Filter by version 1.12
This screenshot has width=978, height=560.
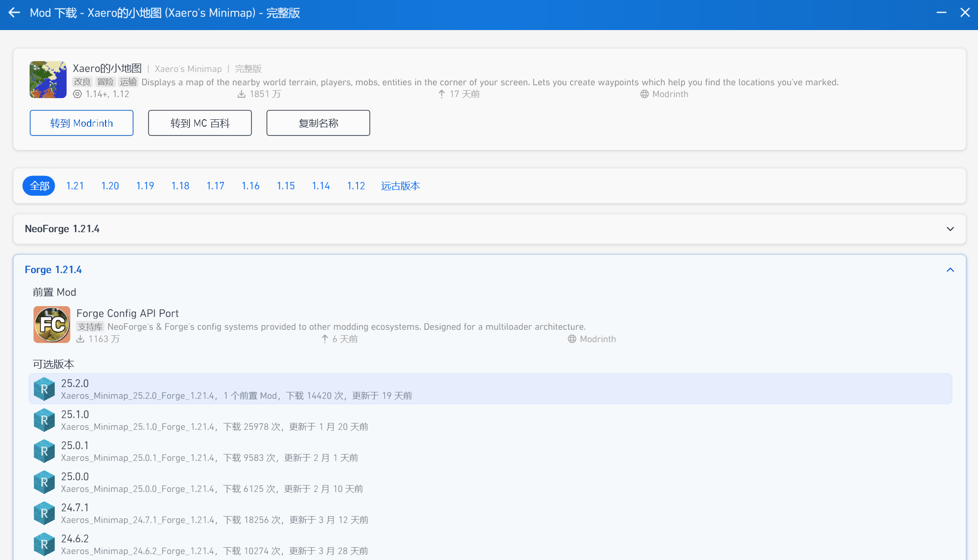[x=356, y=186]
